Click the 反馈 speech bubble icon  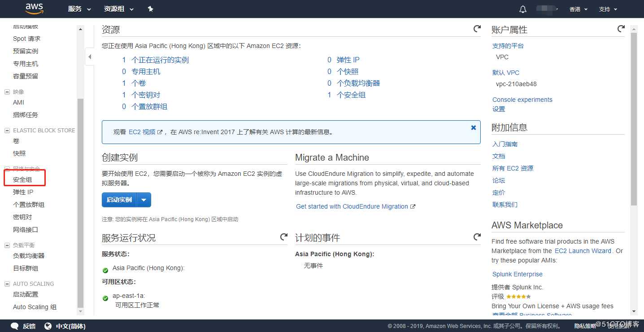[x=15, y=326]
